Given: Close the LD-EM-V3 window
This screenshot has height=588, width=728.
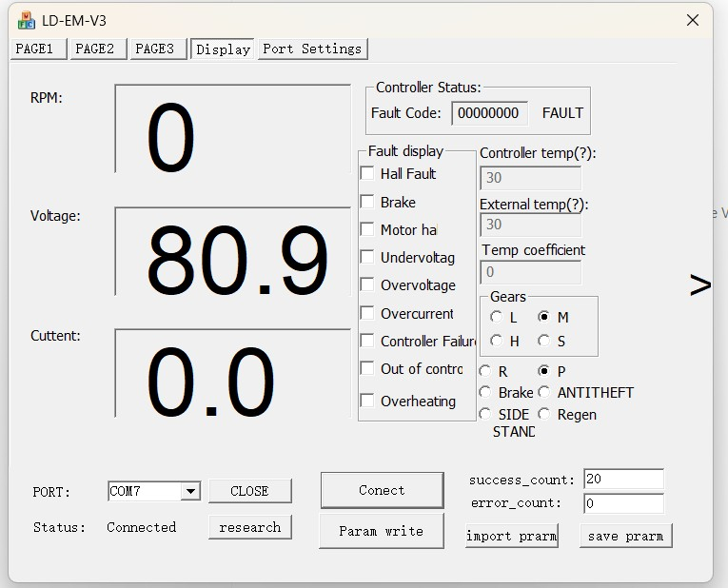Looking at the screenshot, I should pyautogui.click(x=694, y=20).
